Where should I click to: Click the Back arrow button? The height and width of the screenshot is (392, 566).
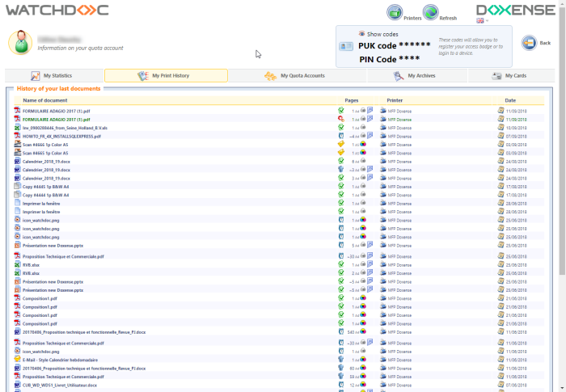[528, 43]
